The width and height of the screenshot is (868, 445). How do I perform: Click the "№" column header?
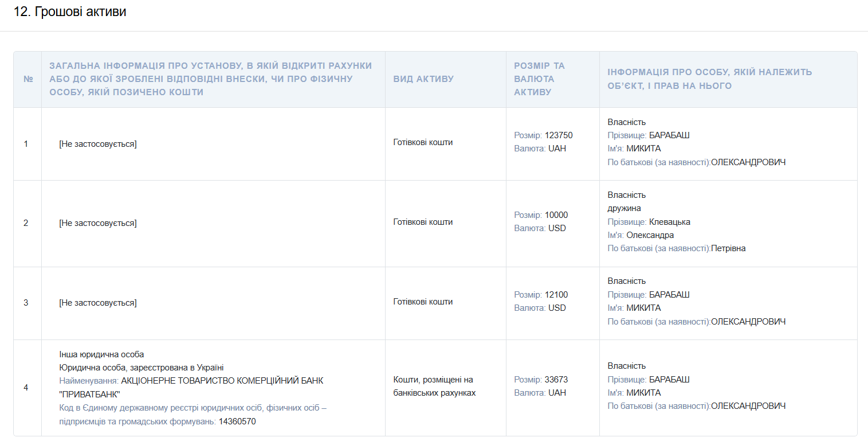(x=28, y=79)
